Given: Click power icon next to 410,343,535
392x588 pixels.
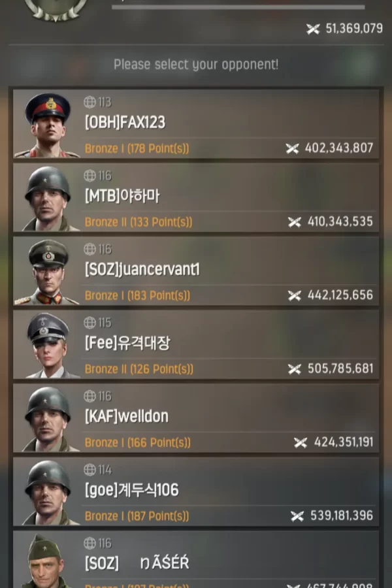Looking at the screenshot, I should click(295, 221).
